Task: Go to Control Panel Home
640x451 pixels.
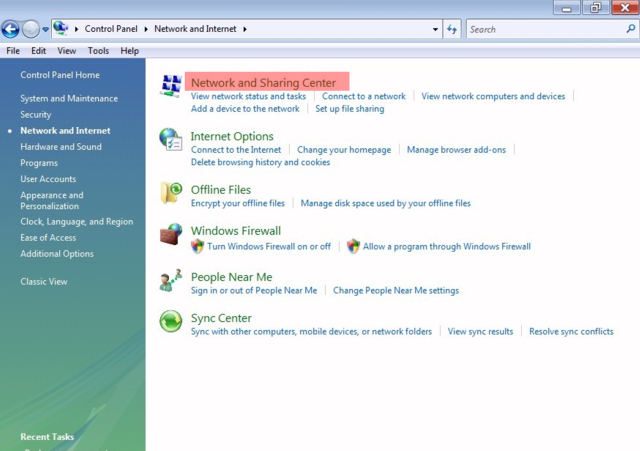Action: pos(60,75)
